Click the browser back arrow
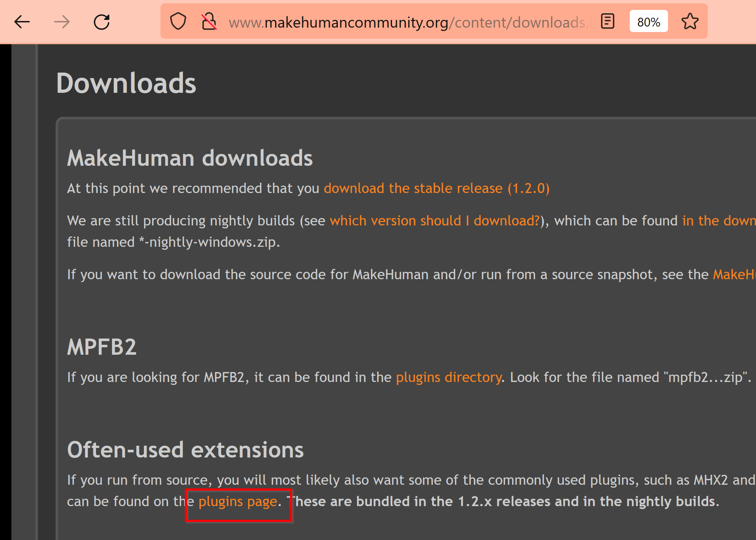 (22, 22)
